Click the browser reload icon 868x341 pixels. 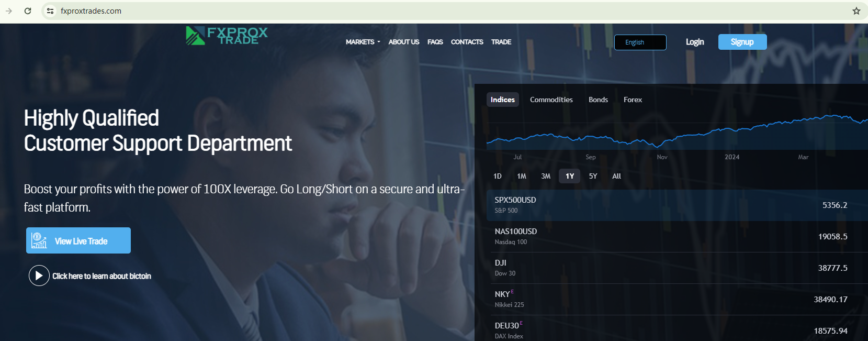pyautogui.click(x=28, y=11)
